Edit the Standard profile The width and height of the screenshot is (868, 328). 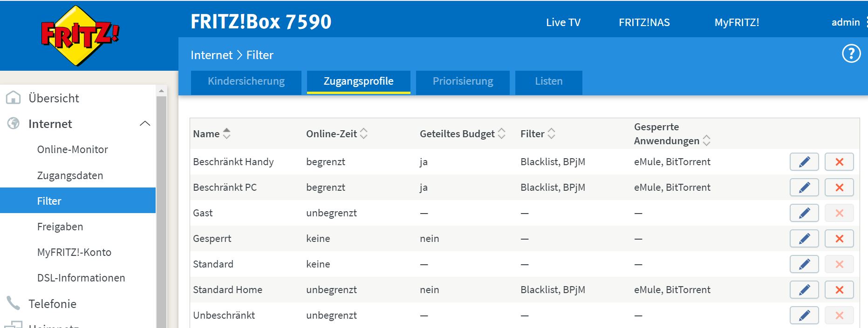point(804,264)
